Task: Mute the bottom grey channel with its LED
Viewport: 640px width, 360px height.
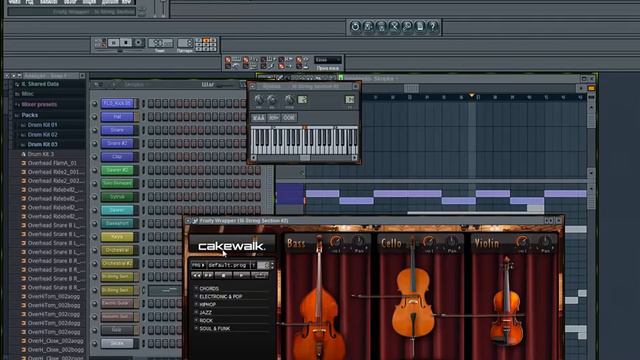Action: coord(95,343)
